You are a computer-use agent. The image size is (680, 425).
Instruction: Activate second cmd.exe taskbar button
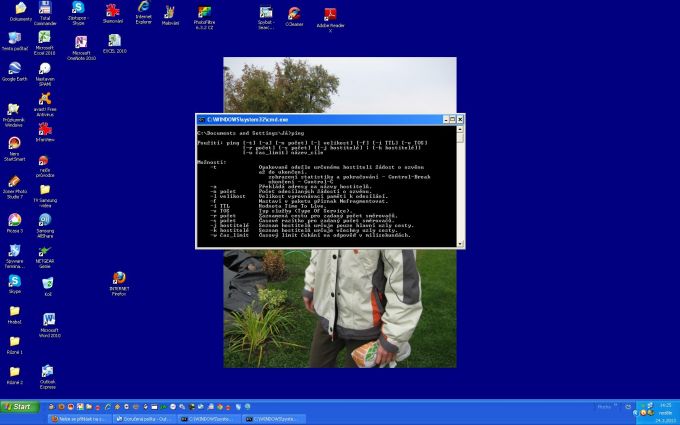point(274,419)
